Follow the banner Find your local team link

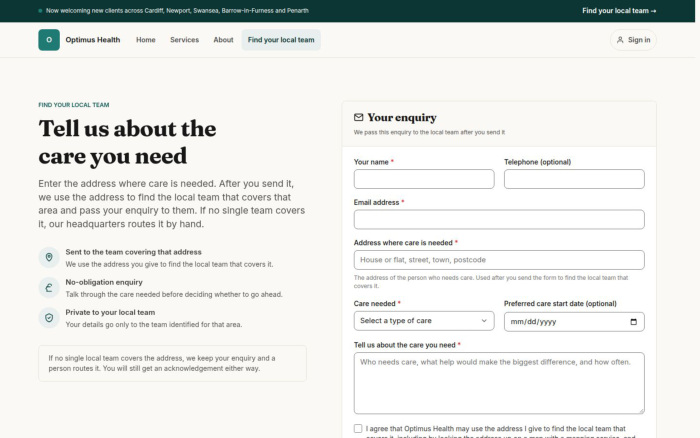tap(619, 11)
